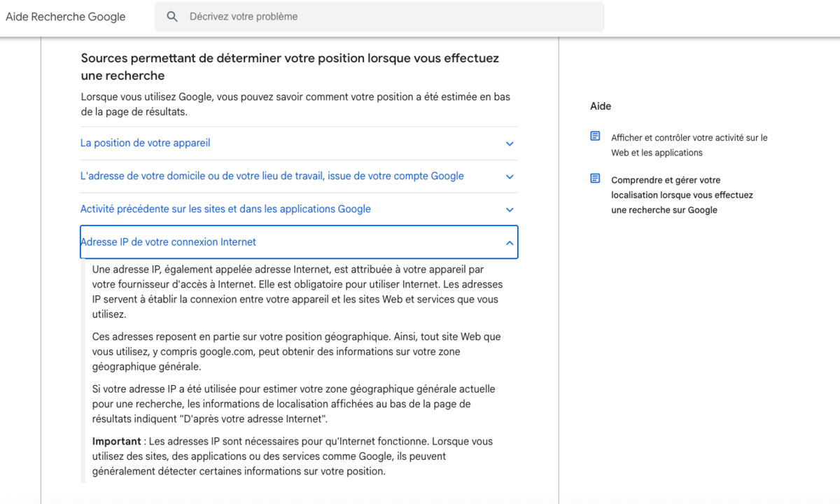Select "Activité précédente sur les sites" heading text
The image size is (840, 504).
[225, 209]
